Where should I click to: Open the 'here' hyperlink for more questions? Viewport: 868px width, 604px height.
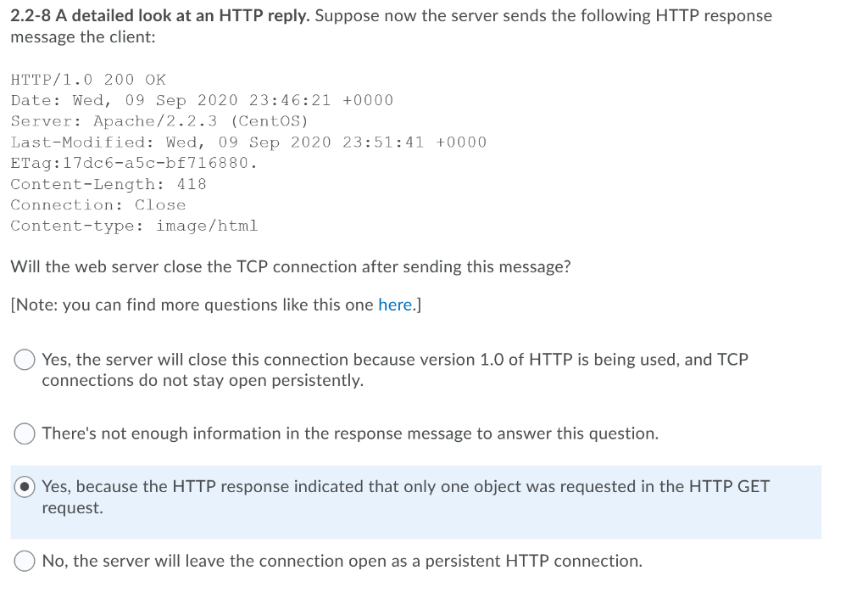point(395,305)
